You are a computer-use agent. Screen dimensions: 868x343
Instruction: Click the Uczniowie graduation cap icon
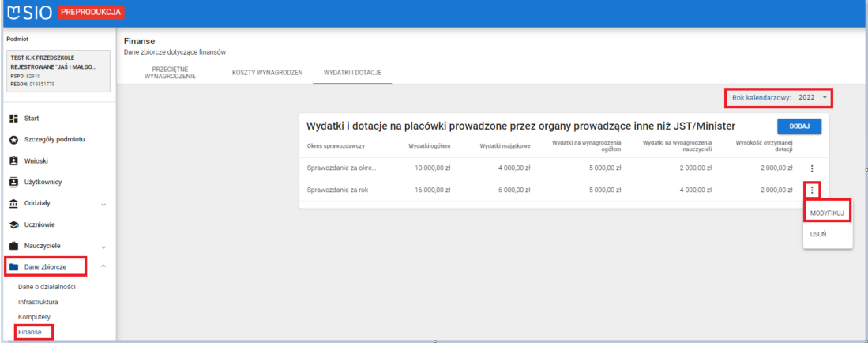tap(14, 224)
